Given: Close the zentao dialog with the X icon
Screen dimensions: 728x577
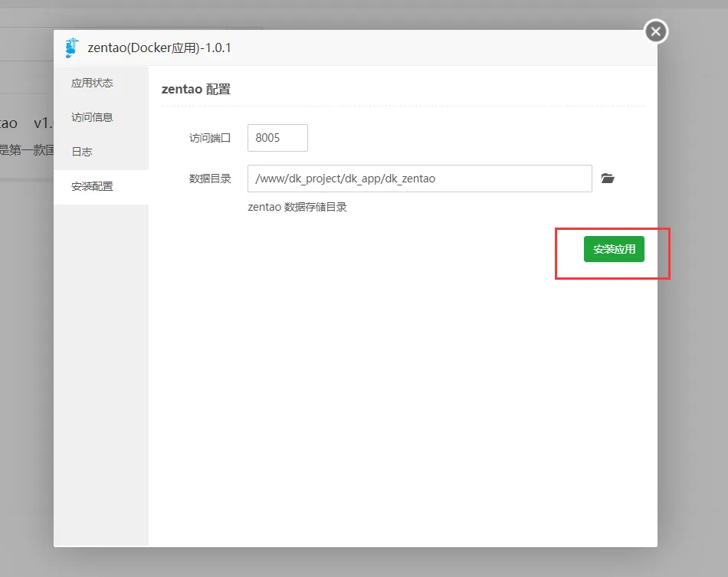Looking at the screenshot, I should click(655, 31).
